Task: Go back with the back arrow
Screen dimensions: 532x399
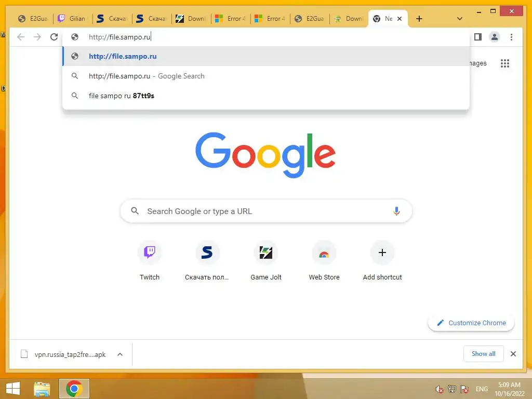Action: 21,37
